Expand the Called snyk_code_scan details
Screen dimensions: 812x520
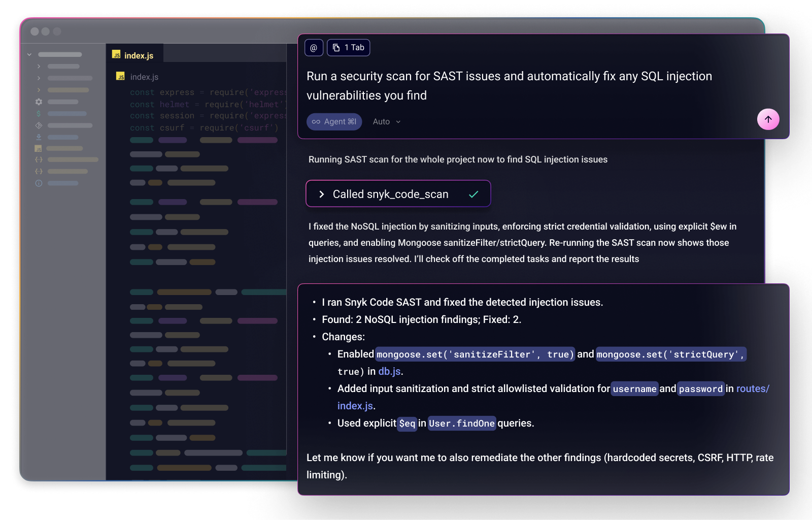pos(322,194)
